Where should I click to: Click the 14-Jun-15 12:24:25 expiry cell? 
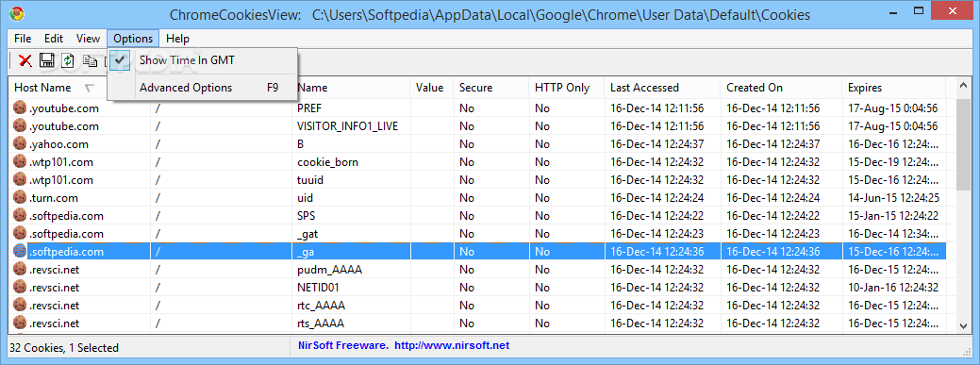point(893,198)
